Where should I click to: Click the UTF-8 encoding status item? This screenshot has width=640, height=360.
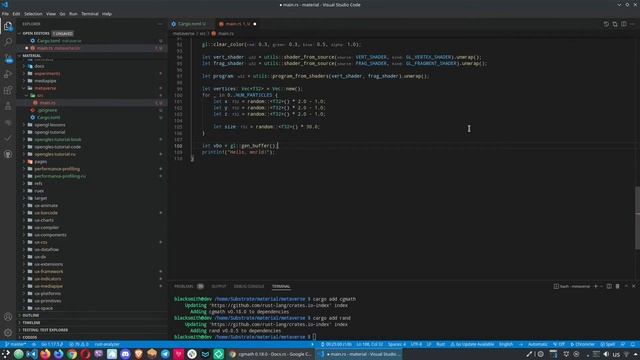[x=416, y=344]
